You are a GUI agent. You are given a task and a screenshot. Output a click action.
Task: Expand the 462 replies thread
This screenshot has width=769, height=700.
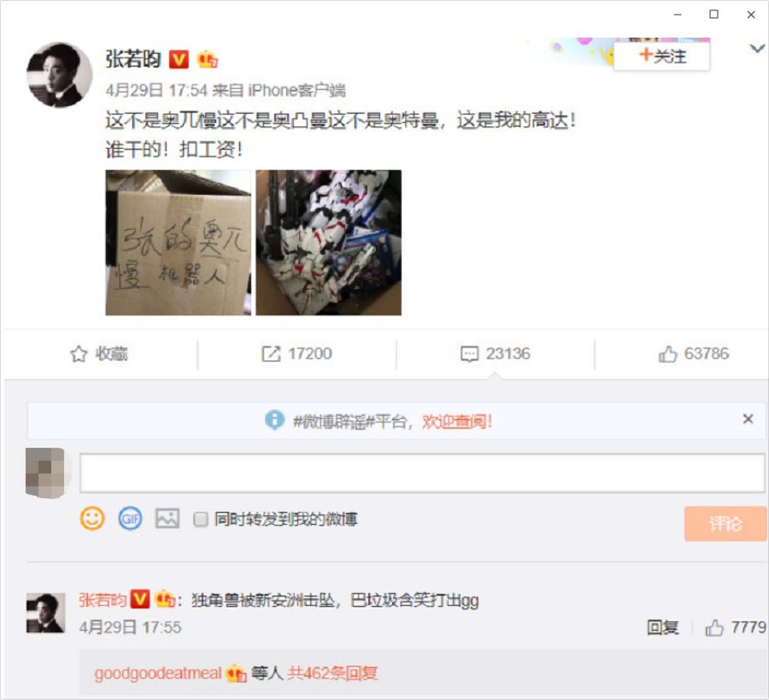pyautogui.click(x=332, y=673)
